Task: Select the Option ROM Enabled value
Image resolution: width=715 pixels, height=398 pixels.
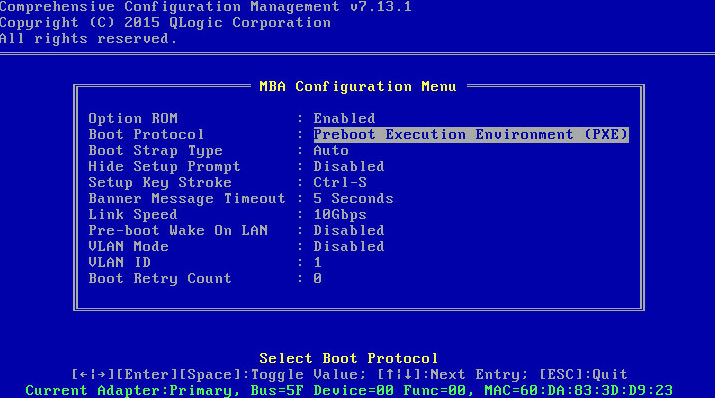Action: pos(344,119)
